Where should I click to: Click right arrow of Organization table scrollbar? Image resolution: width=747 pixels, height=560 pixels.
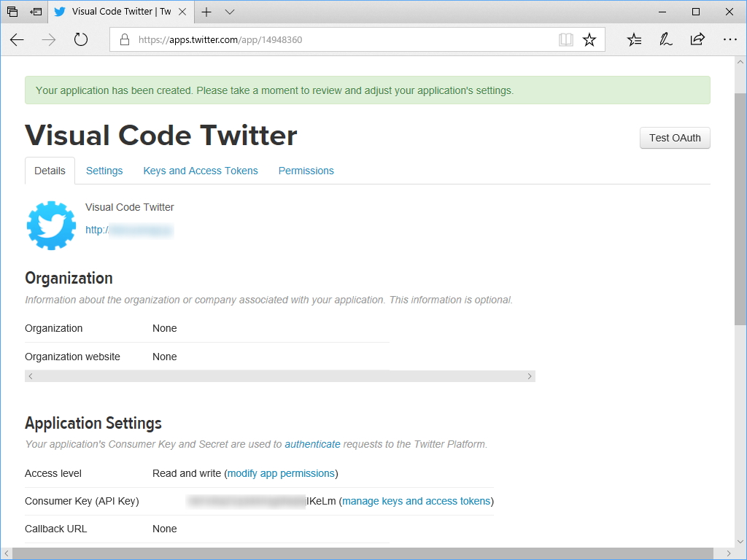pyautogui.click(x=530, y=376)
